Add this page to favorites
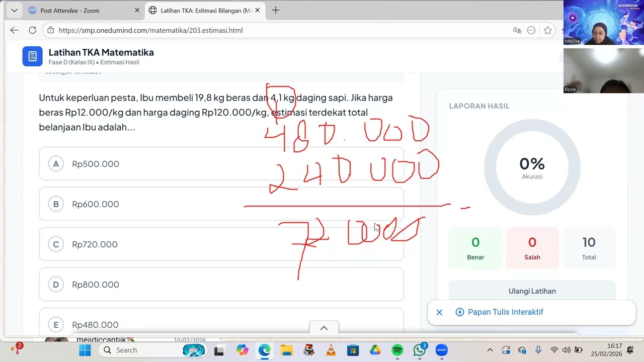This screenshot has width=644, height=362. click(x=547, y=30)
